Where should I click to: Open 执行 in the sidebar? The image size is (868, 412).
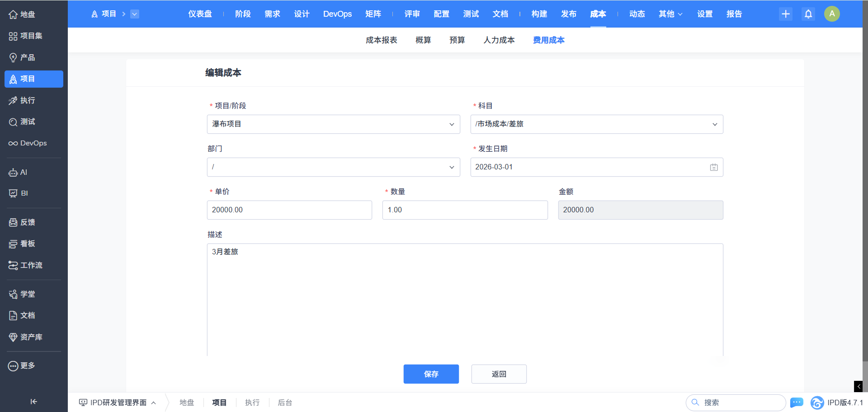tap(33, 100)
